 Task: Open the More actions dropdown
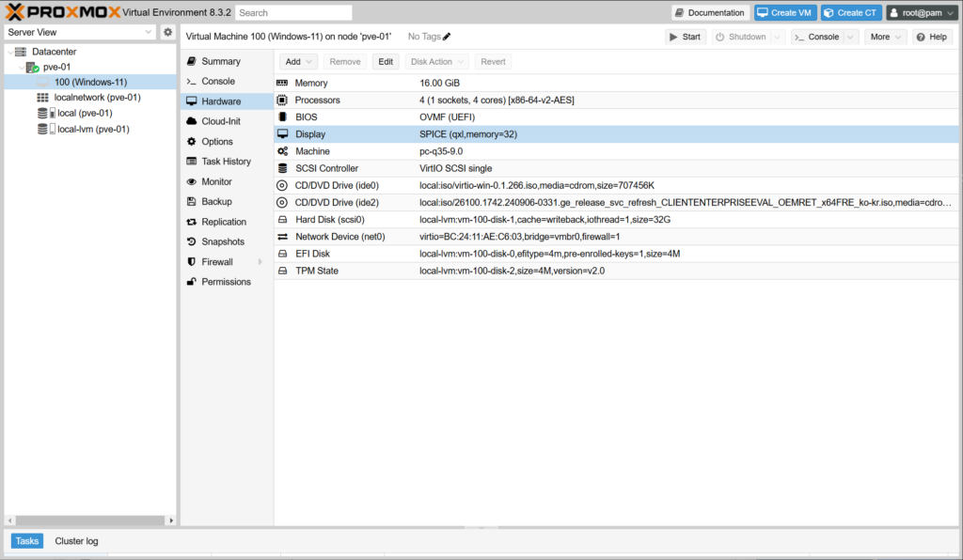coord(886,37)
